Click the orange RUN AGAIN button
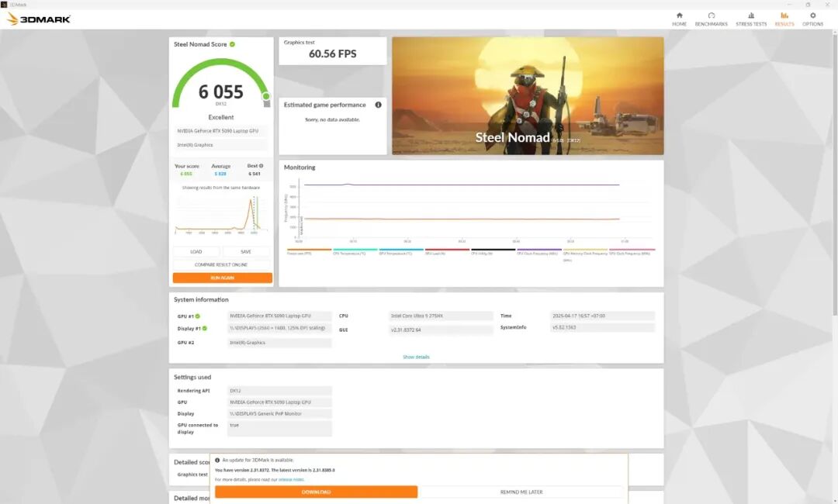The height and width of the screenshot is (504, 838). [223, 278]
